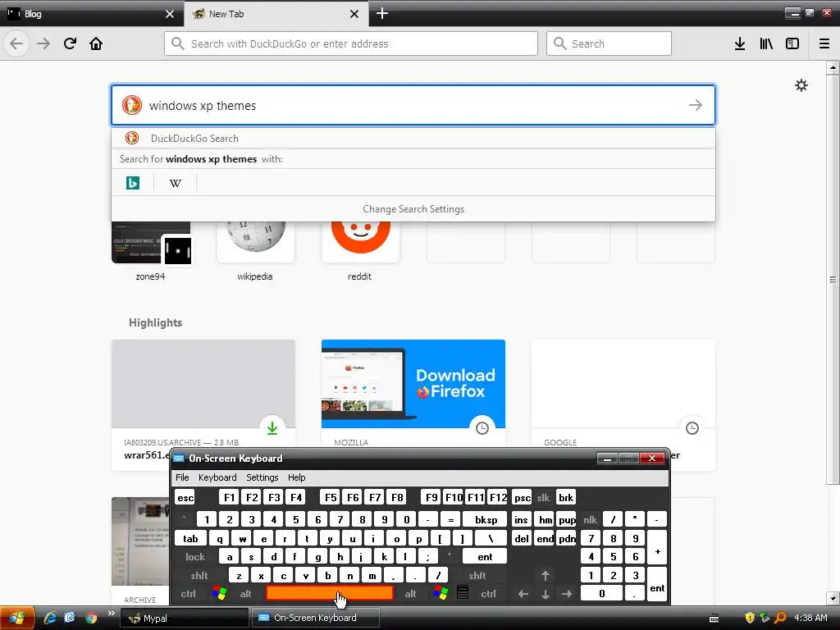Image resolution: width=840 pixels, height=630 pixels.
Task: Open new tab page settings gear
Action: [x=801, y=85]
